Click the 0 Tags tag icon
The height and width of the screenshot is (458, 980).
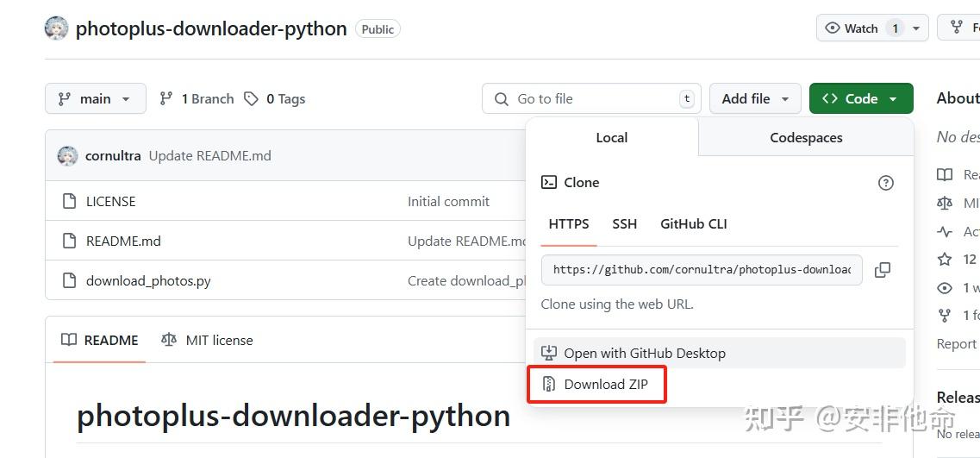[x=251, y=99]
